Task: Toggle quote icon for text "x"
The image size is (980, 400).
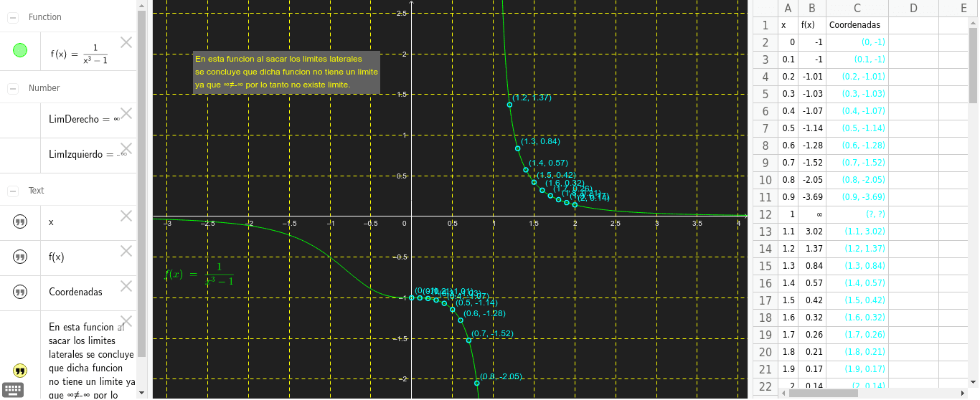Action: pos(20,222)
